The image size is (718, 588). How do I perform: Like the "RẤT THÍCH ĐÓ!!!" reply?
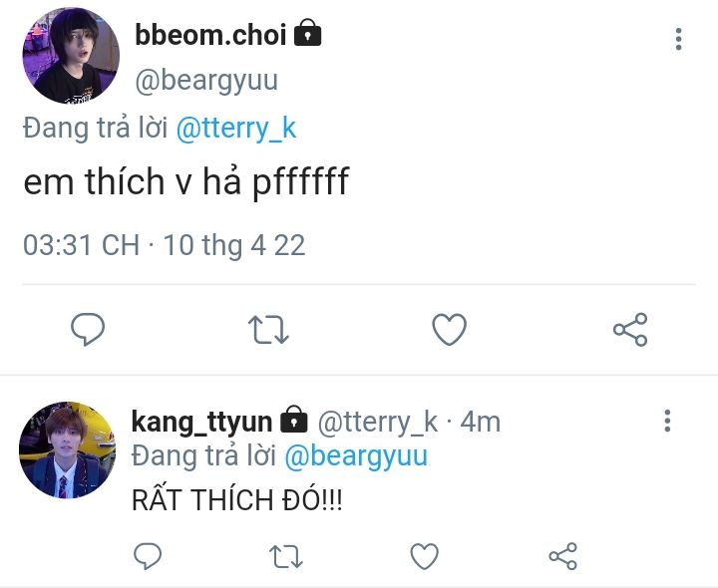tap(425, 556)
